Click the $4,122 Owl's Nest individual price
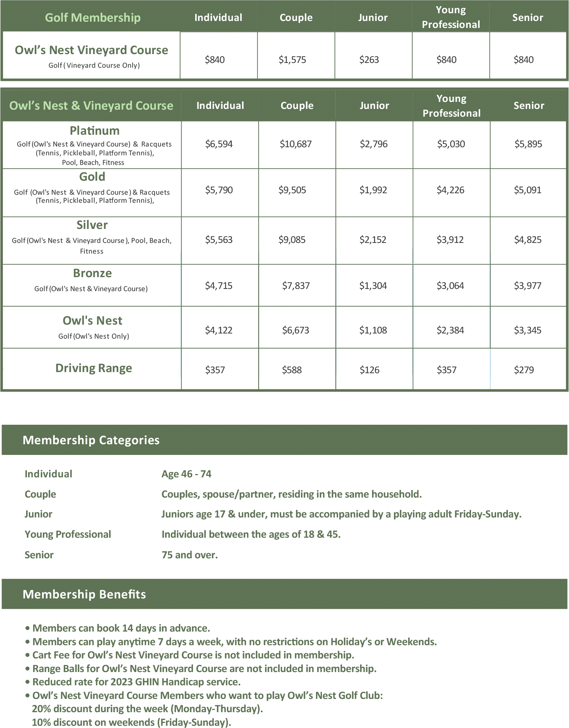Viewport: 569px width, 728px height. (219, 330)
